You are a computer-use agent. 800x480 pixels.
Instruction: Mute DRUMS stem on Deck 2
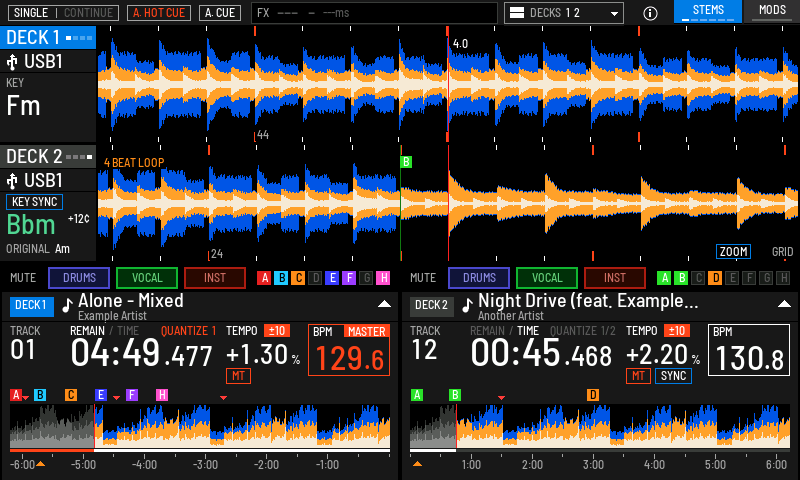coord(479,278)
